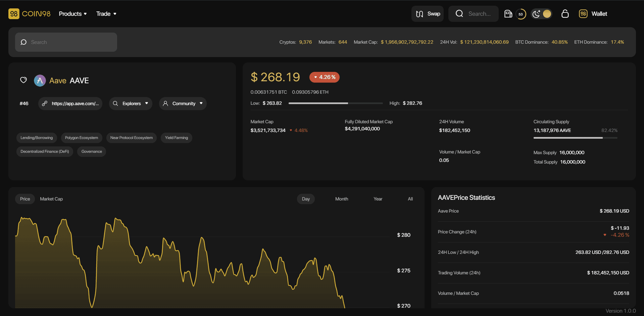
Task: Click the AAVEPrice Statistics heading
Action: 466,198
